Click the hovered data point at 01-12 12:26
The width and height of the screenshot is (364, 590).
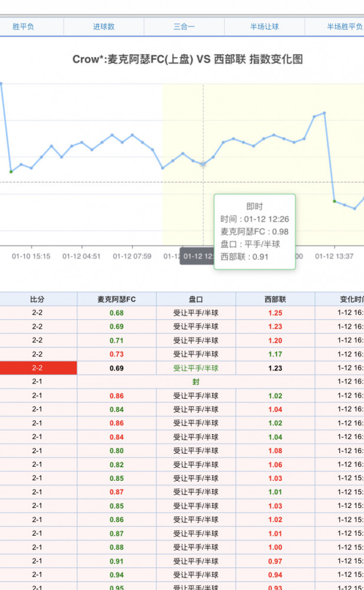coord(204,165)
